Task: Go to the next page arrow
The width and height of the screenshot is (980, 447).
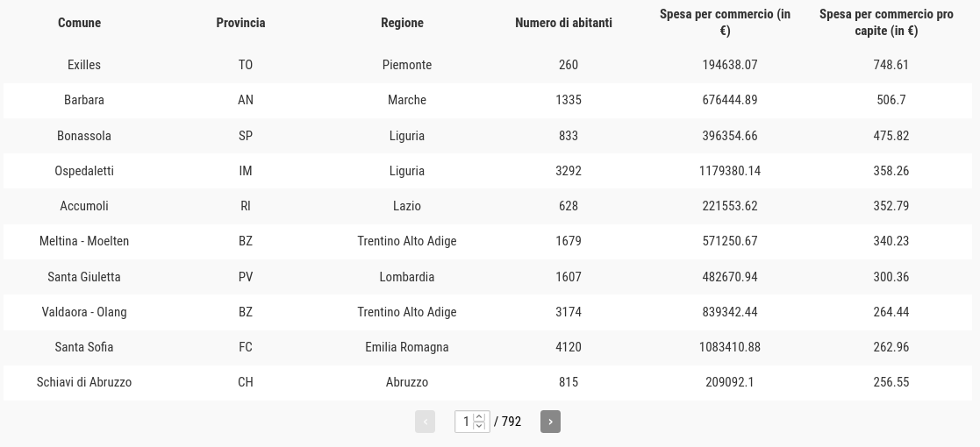Action: tap(550, 422)
